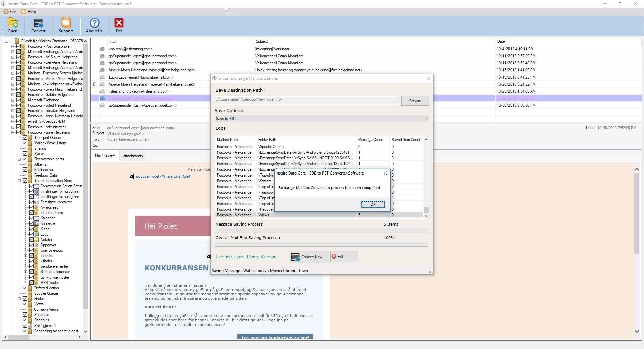Click the attachment paperclip icon in message list
Viewport: 644px width, 349px height.
tap(94, 84)
